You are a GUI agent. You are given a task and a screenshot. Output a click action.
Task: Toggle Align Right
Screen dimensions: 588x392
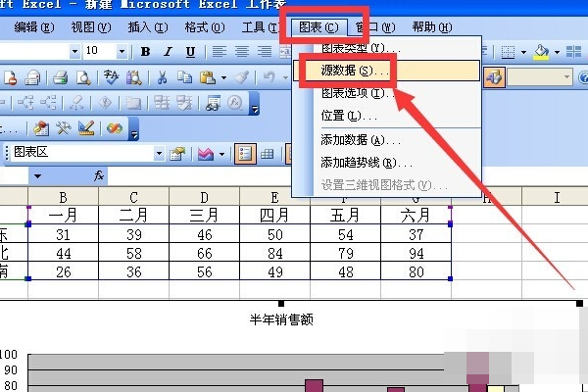click(265, 52)
